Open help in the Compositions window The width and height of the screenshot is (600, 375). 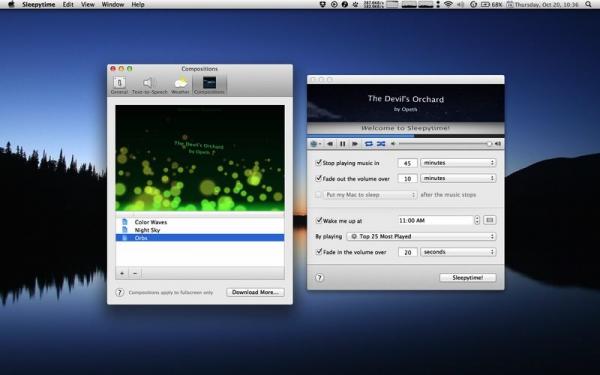tap(119, 292)
